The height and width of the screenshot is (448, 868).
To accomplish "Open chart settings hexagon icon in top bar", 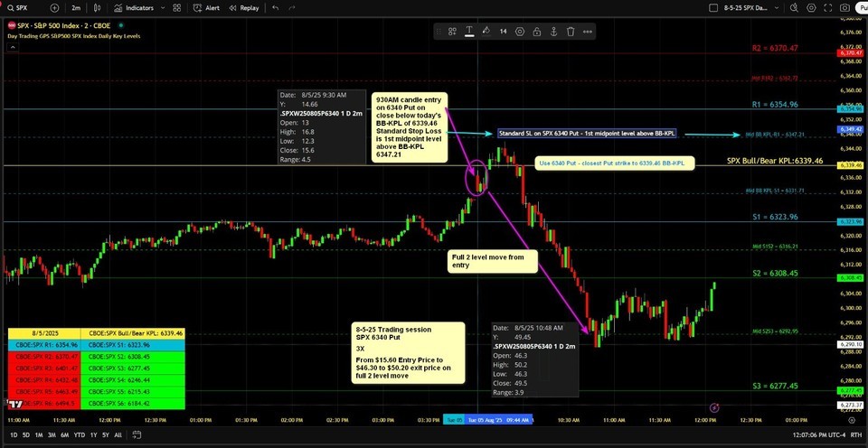I will (811, 8).
